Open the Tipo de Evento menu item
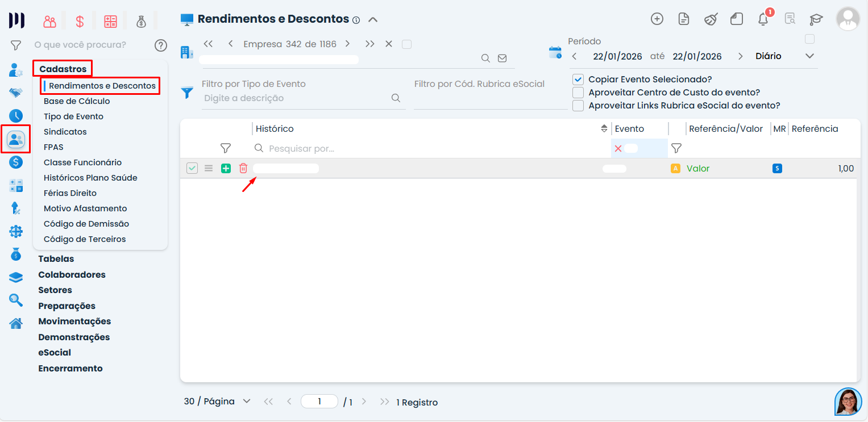The width and height of the screenshot is (868, 422). [73, 116]
